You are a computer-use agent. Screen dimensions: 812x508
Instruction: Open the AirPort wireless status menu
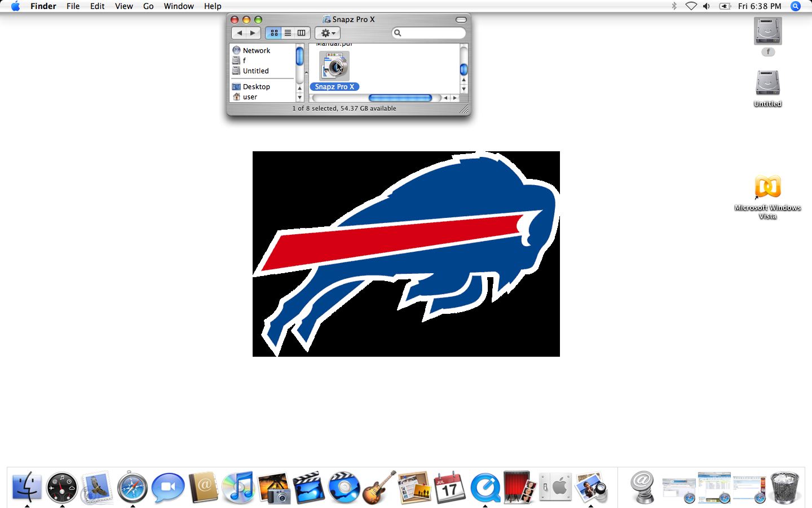click(x=691, y=6)
